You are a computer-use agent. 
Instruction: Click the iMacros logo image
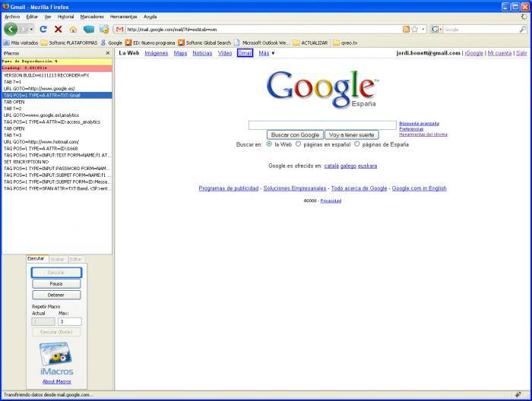click(x=56, y=359)
